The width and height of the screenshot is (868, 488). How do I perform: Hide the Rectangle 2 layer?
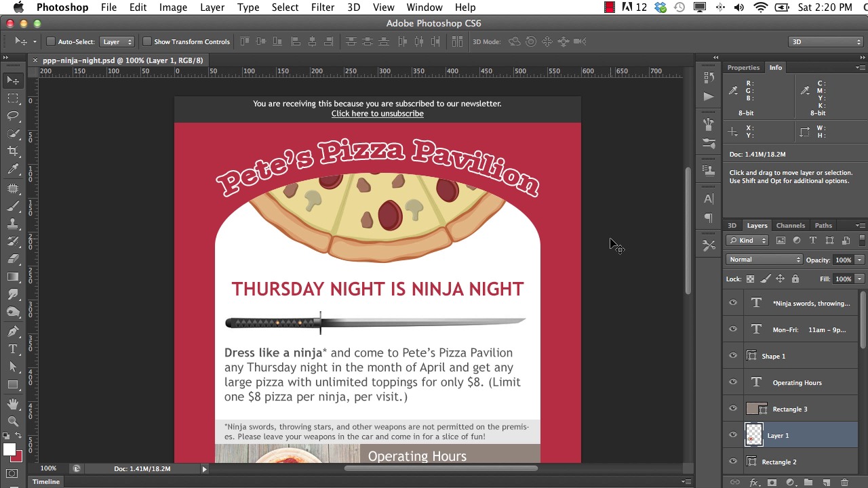point(733,462)
